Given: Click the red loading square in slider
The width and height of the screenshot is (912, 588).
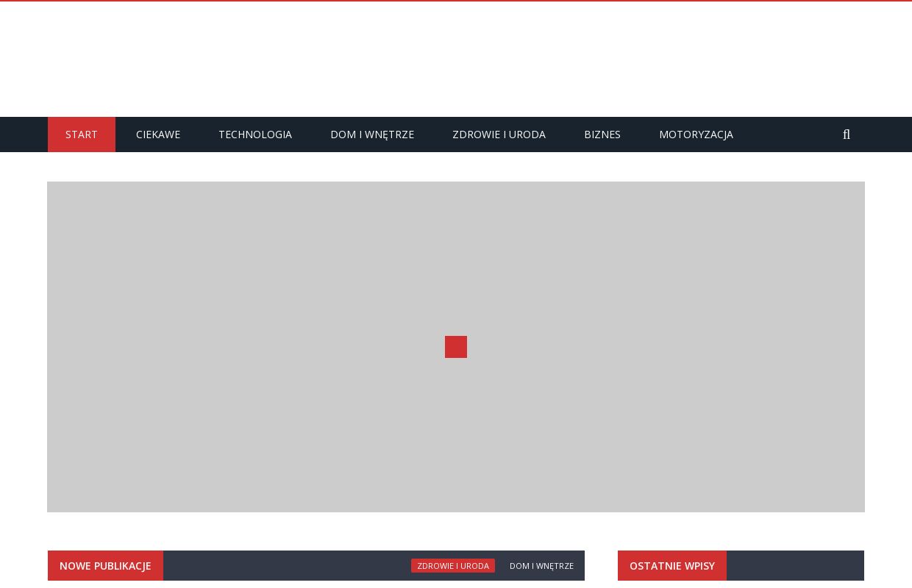Looking at the screenshot, I should click(x=456, y=347).
